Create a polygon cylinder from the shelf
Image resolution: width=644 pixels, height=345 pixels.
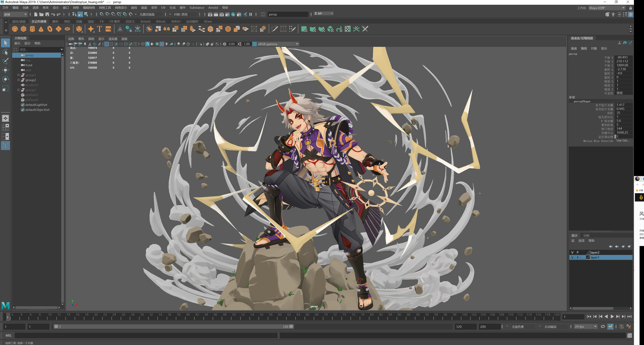coord(32,29)
